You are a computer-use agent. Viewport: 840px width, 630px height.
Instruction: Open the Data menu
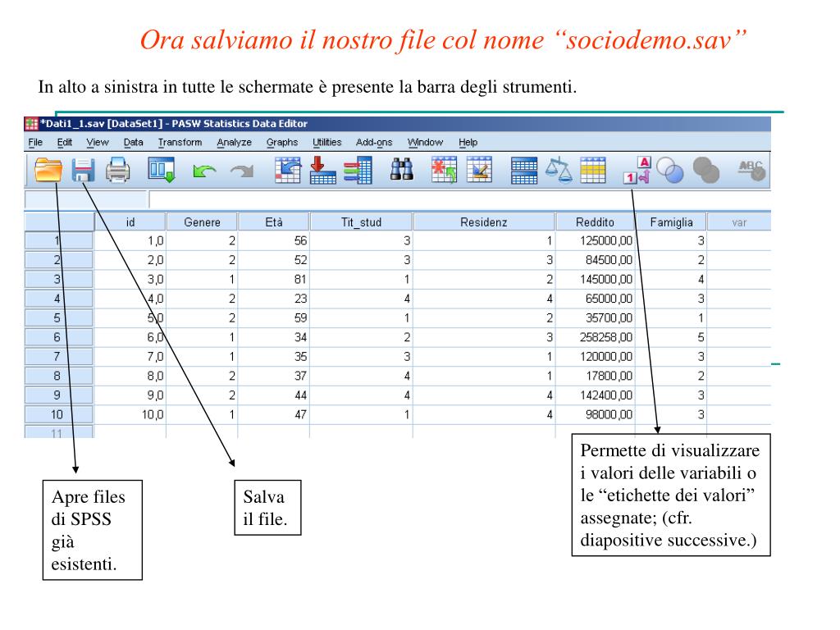pyautogui.click(x=134, y=143)
